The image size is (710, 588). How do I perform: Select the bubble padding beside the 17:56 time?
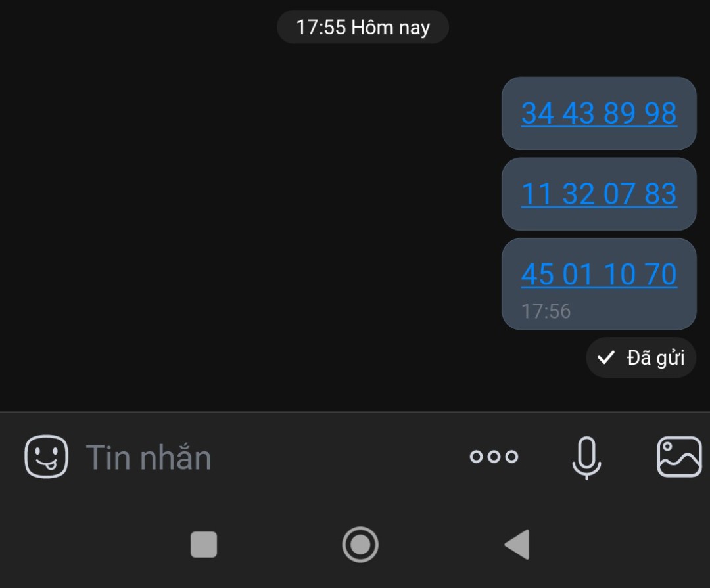pyautogui.click(x=634, y=311)
